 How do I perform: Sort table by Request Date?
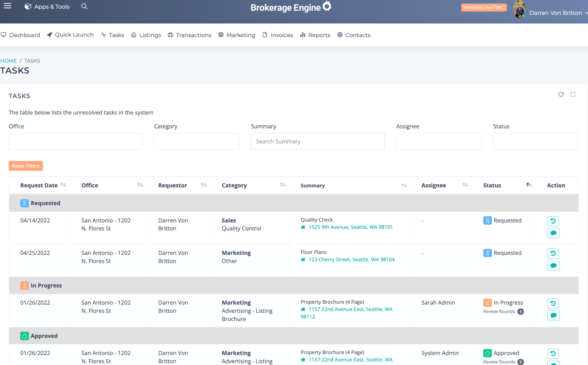pyautogui.click(x=63, y=185)
